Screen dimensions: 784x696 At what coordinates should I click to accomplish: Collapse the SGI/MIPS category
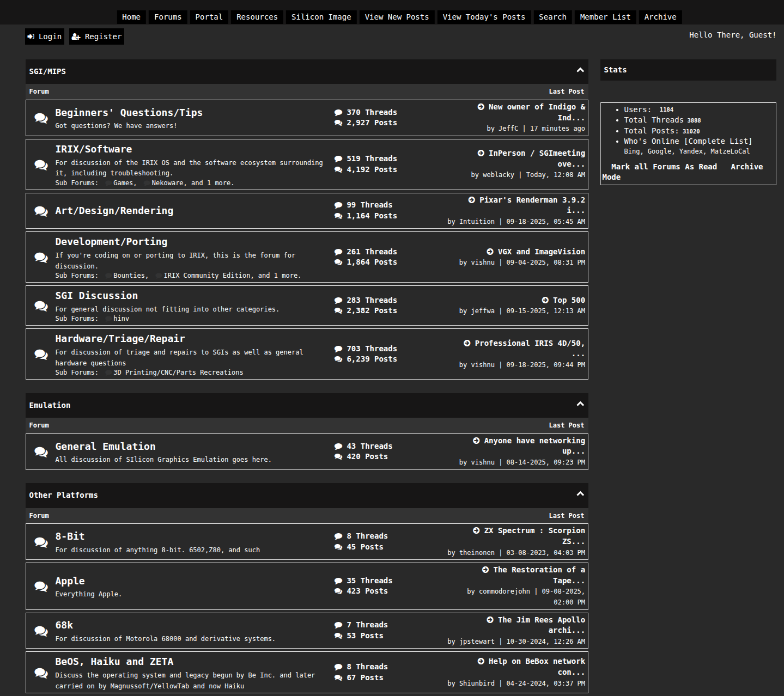pos(580,70)
